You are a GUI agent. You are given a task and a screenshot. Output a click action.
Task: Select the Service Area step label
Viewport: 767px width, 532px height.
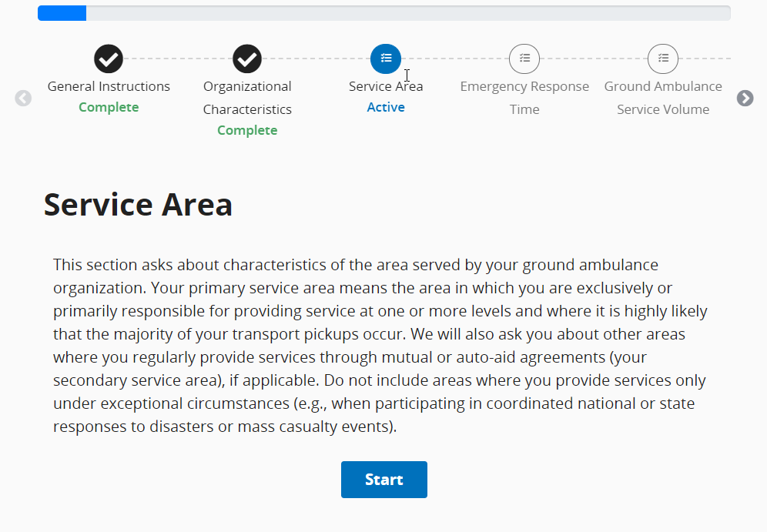pos(386,86)
